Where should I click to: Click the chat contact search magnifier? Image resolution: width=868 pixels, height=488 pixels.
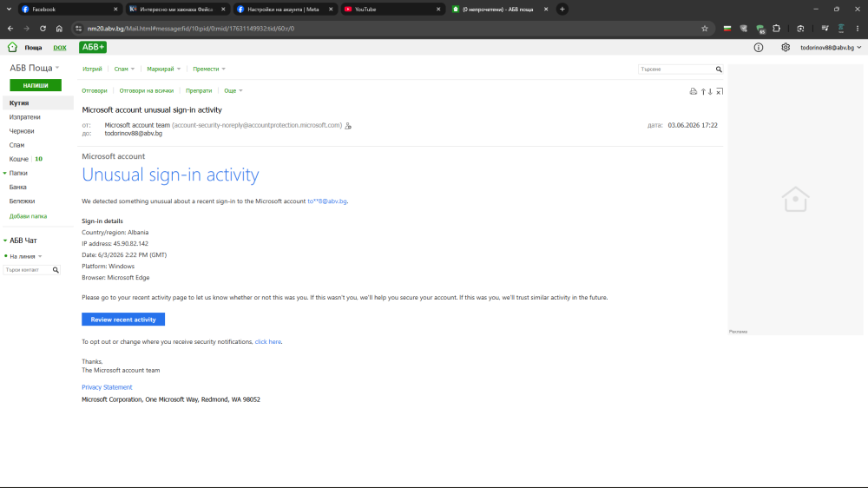click(x=56, y=270)
